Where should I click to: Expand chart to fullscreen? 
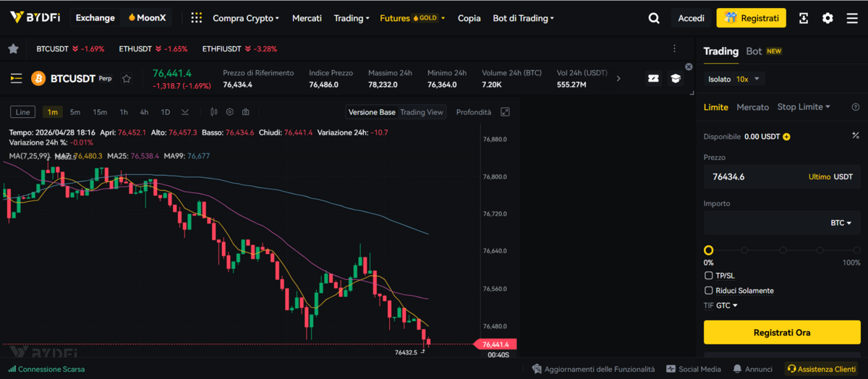point(505,112)
